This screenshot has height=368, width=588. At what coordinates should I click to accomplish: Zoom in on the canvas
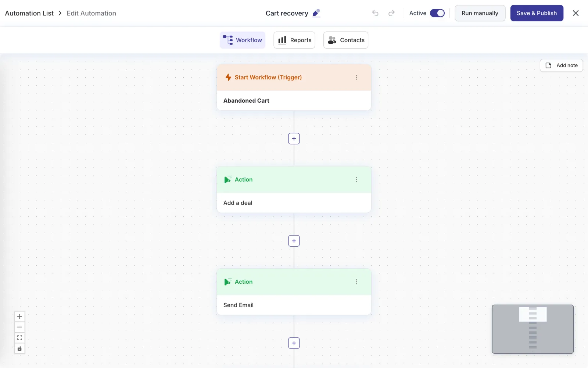tap(19, 316)
